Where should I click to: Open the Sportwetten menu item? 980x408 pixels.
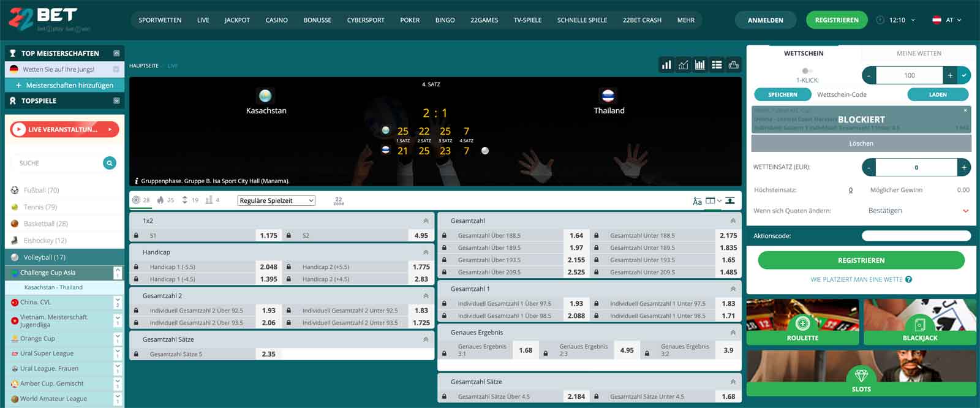[160, 20]
